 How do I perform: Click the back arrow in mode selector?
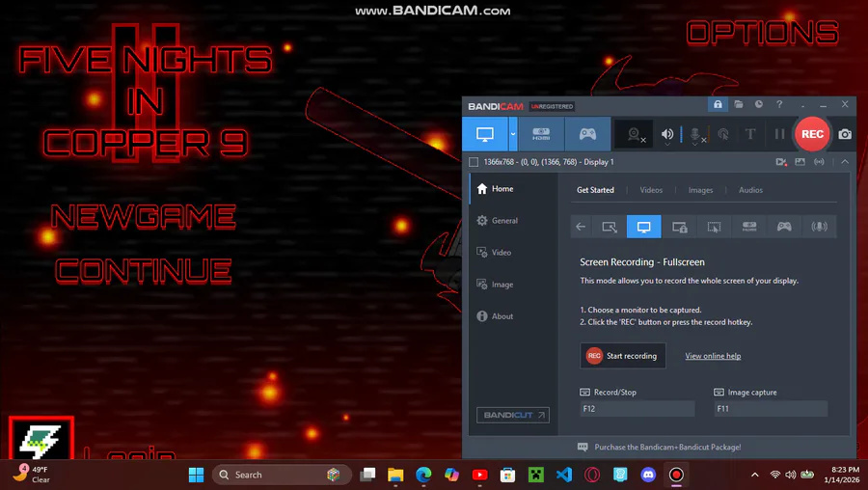(581, 227)
